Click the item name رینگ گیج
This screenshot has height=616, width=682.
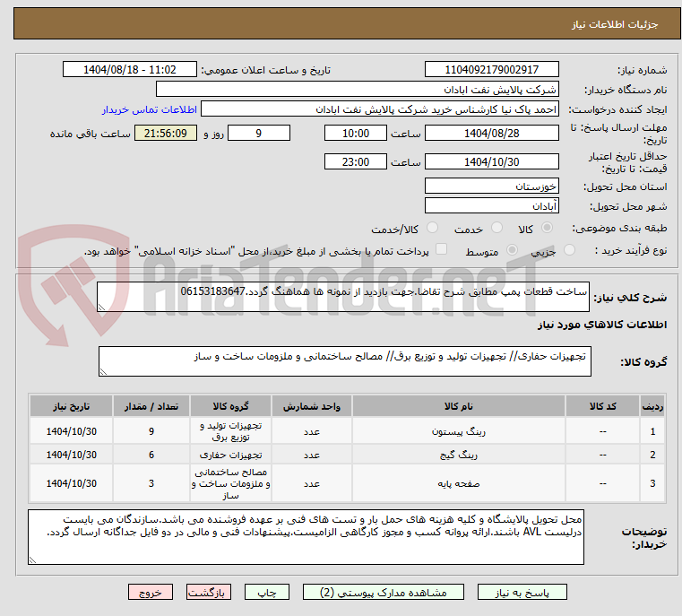tap(459, 455)
